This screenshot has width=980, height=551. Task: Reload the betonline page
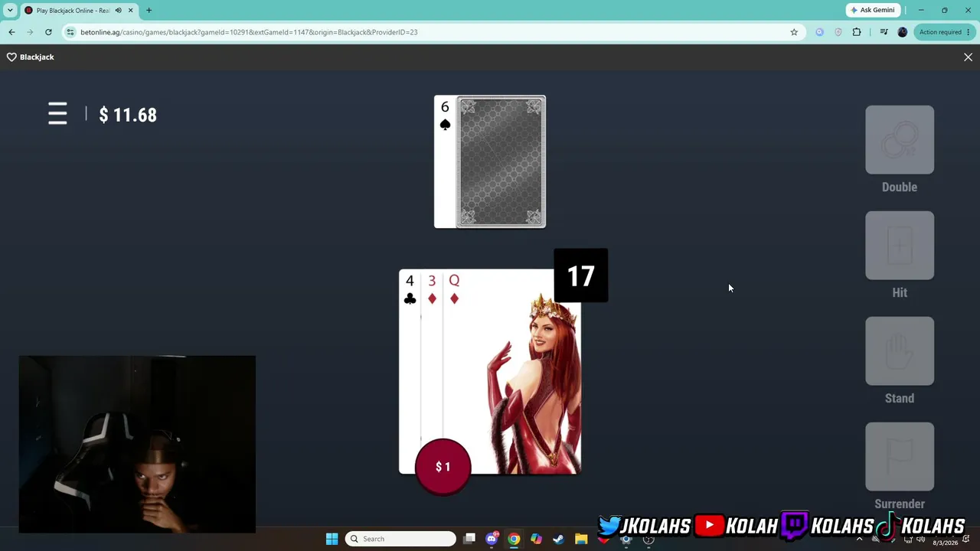tap(48, 32)
